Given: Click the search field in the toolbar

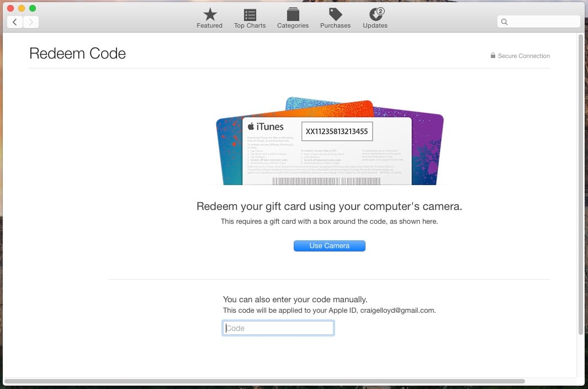Looking at the screenshot, I should coord(538,22).
